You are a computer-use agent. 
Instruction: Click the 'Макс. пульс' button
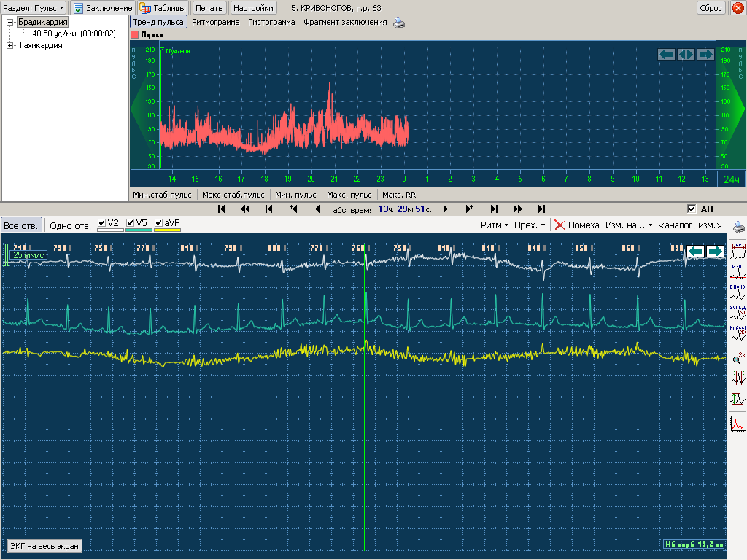pos(349,195)
